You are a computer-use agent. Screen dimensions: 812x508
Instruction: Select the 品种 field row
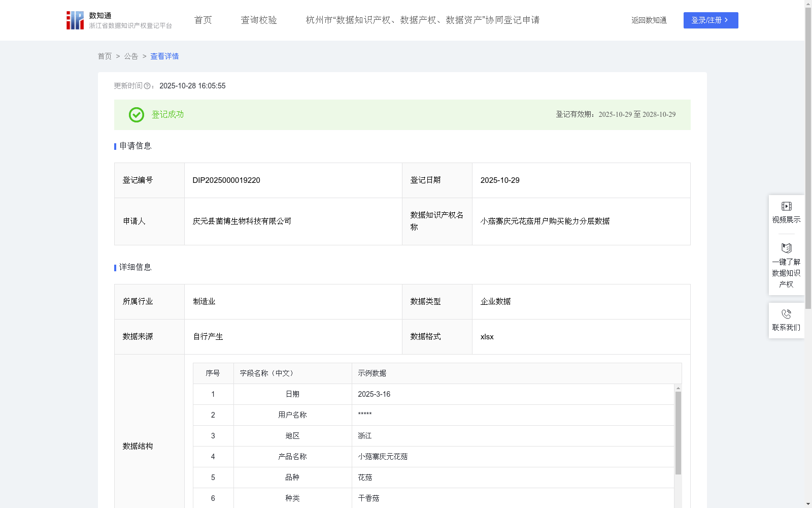pos(433,478)
